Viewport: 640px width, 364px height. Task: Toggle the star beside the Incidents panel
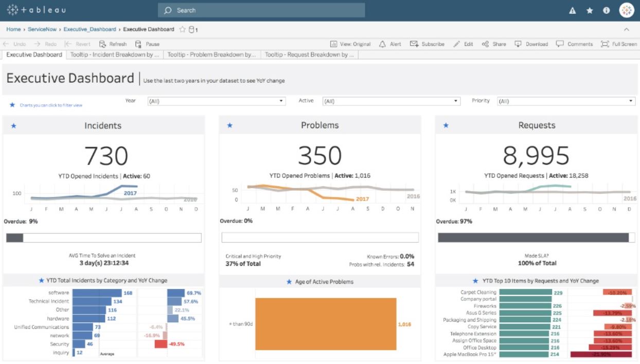click(x=13, y=125)
